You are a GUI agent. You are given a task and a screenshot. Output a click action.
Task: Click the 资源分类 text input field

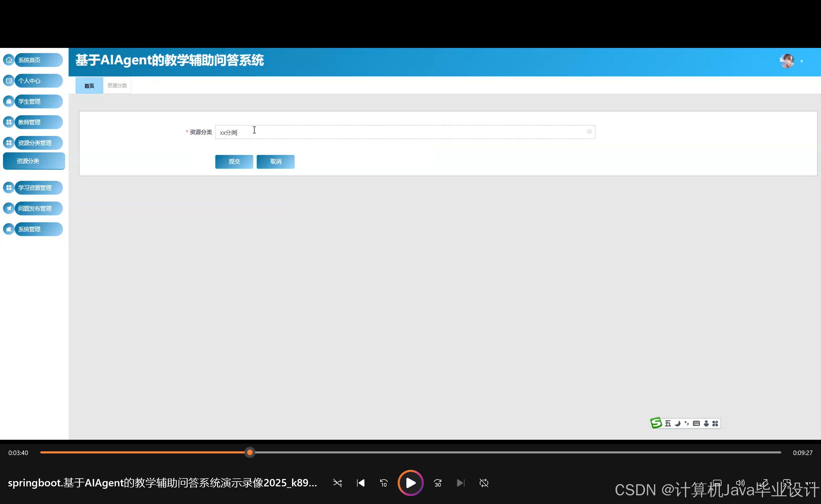405,132
